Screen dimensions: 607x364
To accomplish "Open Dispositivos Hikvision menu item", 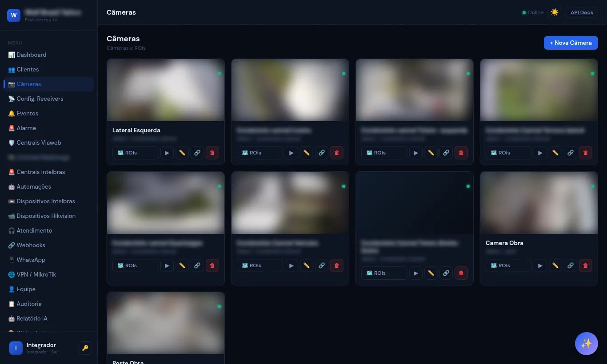I will click(x=48, y=216).
